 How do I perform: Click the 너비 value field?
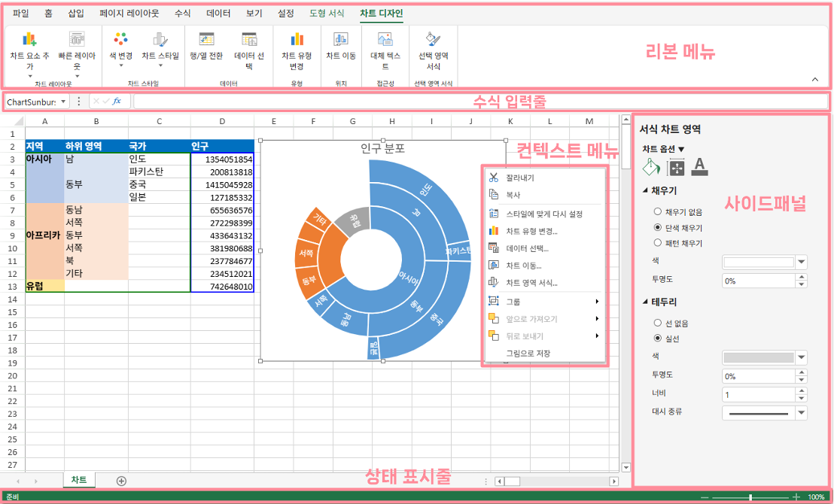pyautogui.click(x=759, y=395)
